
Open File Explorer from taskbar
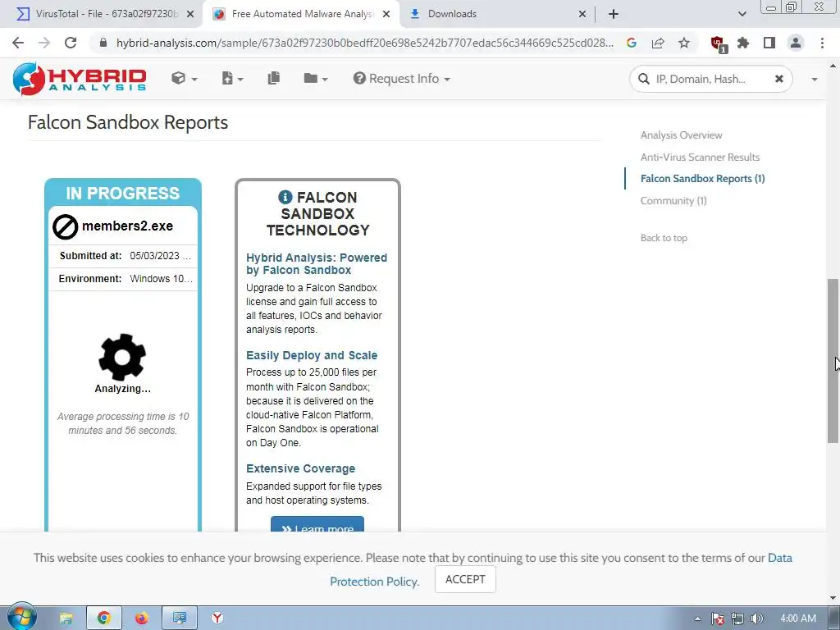coord(66,619)
